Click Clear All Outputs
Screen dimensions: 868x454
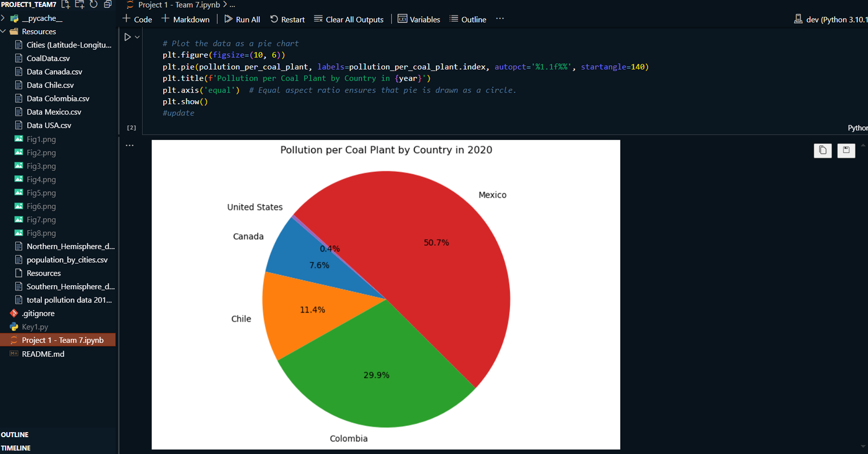pyautogui.click(x=349, y=19)
